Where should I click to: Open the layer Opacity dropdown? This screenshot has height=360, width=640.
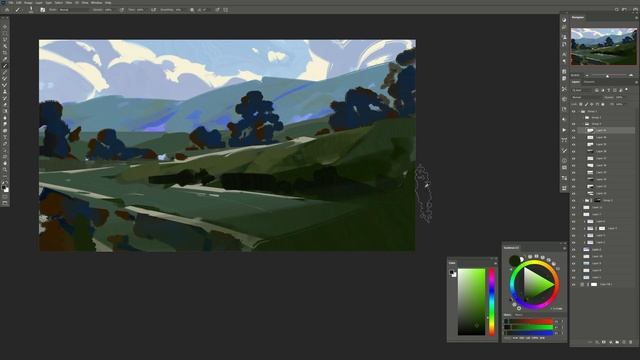[x=620, y=98]
